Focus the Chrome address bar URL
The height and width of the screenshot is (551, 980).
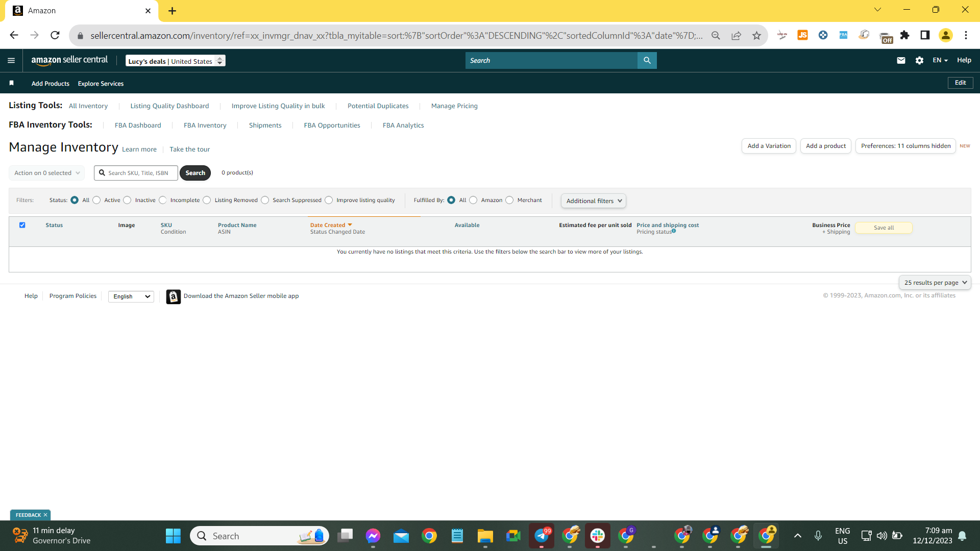pyautogui.click(x=396, y=36)
